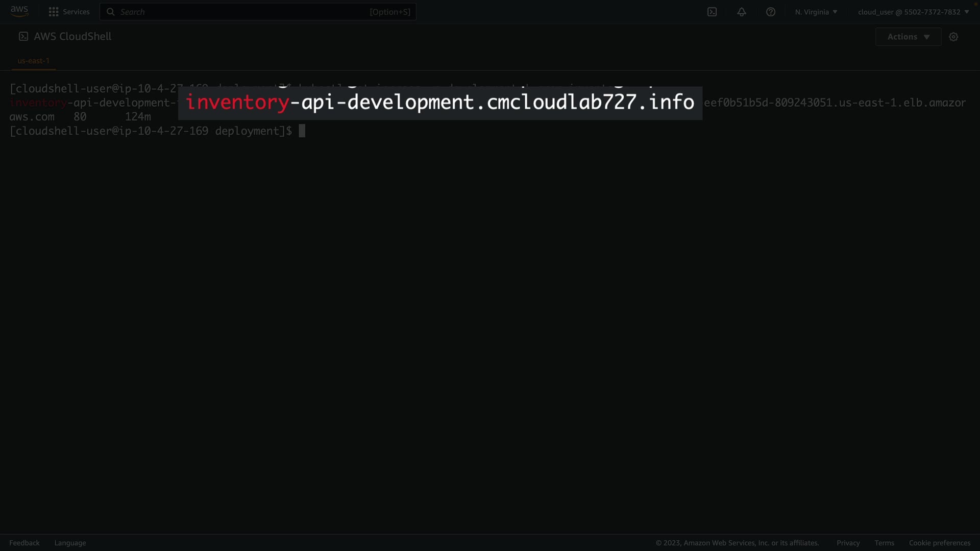Image resolution: width=980 pixels, height=551 pixels.
Task: Open the help question mark icon
Action: pyautogui.click(x=771, y=12)
